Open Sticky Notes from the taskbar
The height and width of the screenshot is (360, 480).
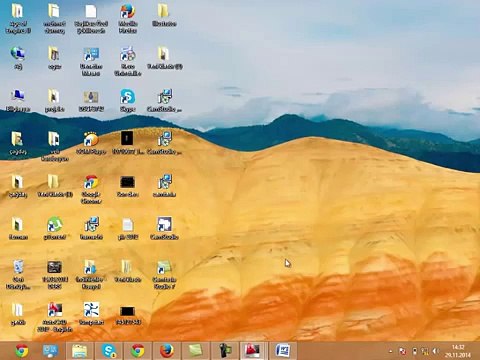coord(195,351)
